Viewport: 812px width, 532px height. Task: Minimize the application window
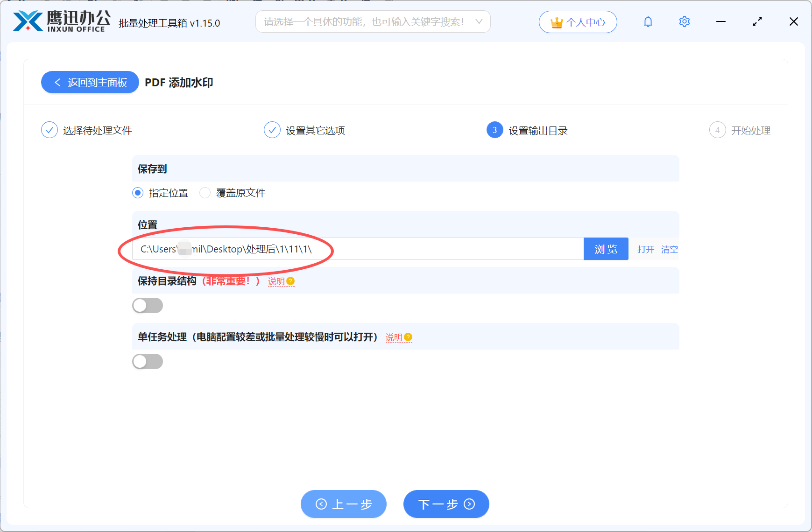coord(721,21)
